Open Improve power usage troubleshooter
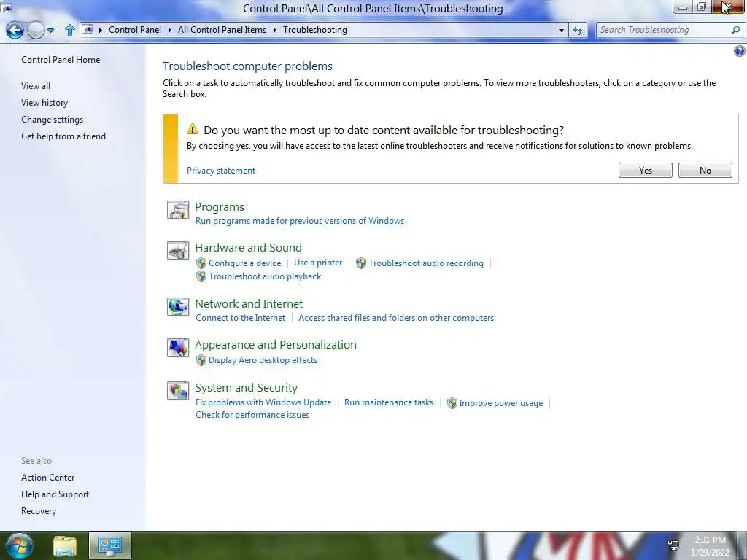 click(500, 403)
